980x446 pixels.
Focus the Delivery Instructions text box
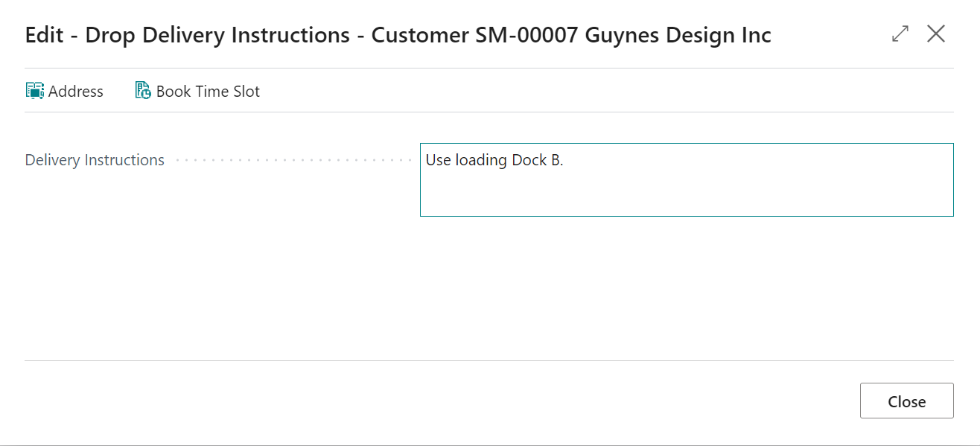pos(687,179)
